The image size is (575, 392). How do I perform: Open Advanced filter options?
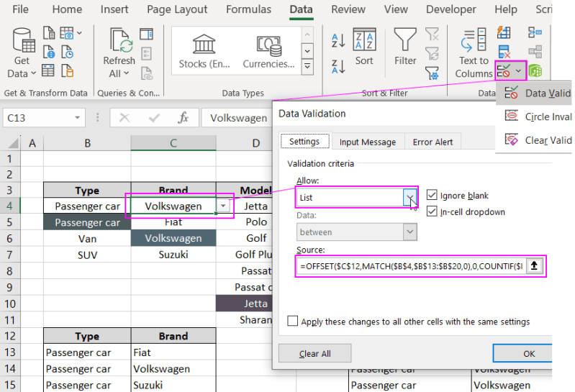pos(432,73)
